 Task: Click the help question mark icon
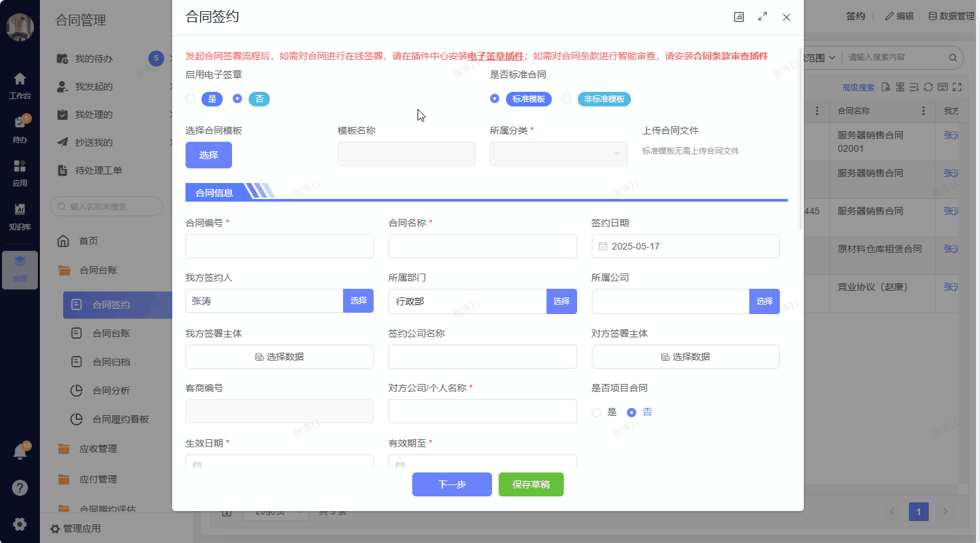point(20,488)
